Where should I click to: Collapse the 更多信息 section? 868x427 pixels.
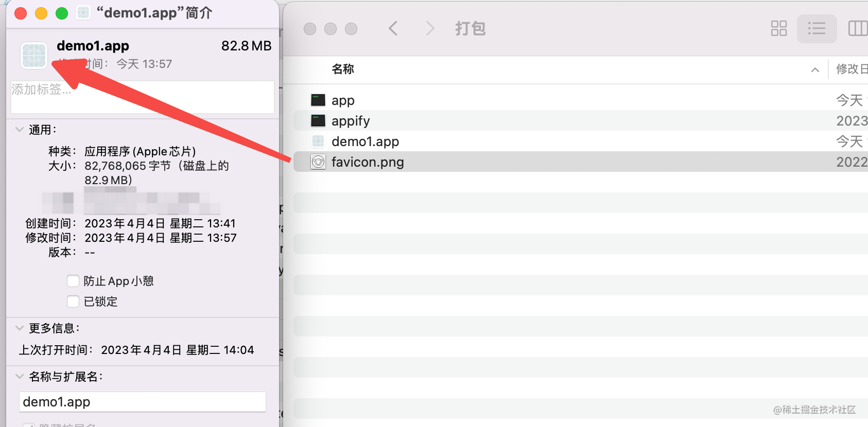20,328
